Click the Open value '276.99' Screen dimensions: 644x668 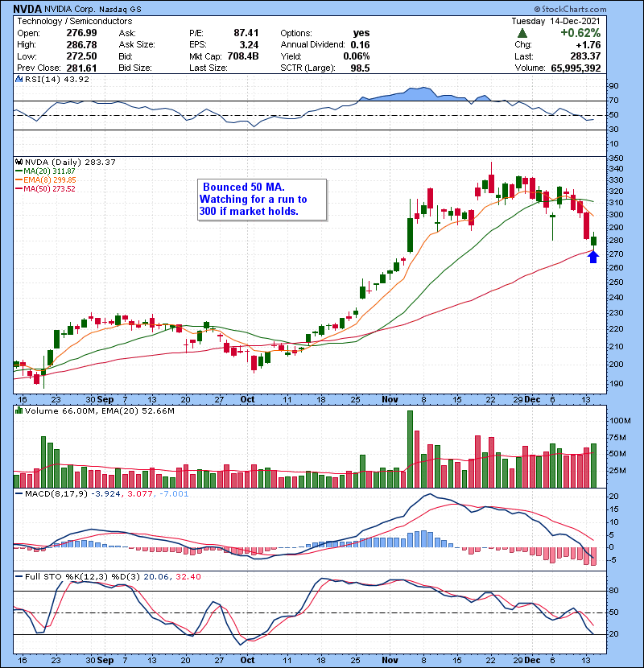[x=81, y=33]
